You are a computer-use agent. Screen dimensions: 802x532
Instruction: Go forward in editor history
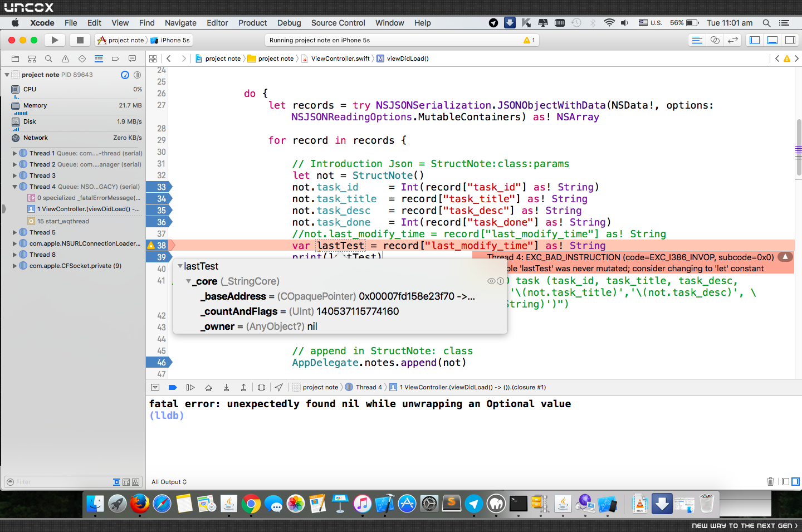pyautogui.click(x=184, y=58)
